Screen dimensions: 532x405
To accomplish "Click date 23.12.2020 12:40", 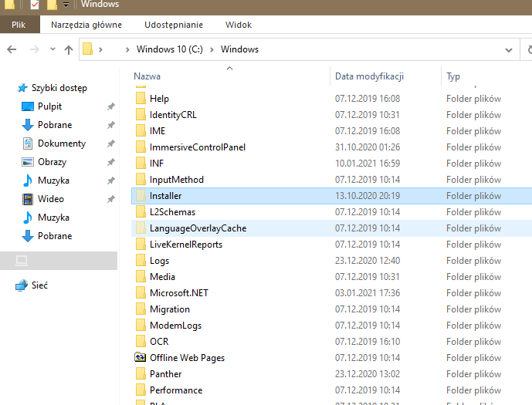I will pyautogui.click(x=368, y=261).
